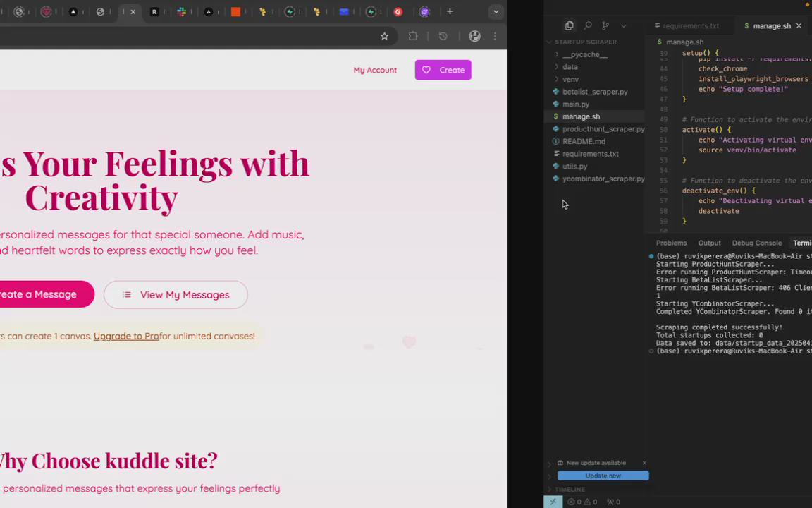
Task: Click the Update now button
Action: point(603,476)
